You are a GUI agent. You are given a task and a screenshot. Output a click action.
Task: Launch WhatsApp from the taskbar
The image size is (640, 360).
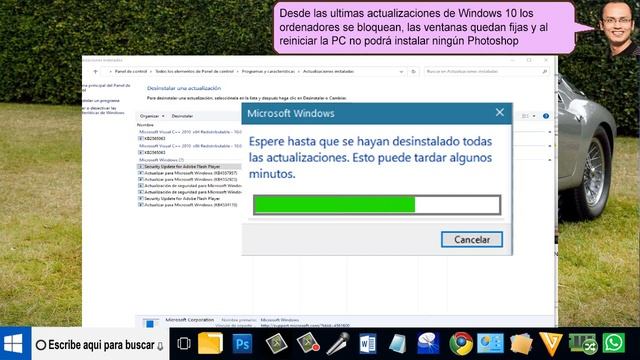[x=613, y=343]
